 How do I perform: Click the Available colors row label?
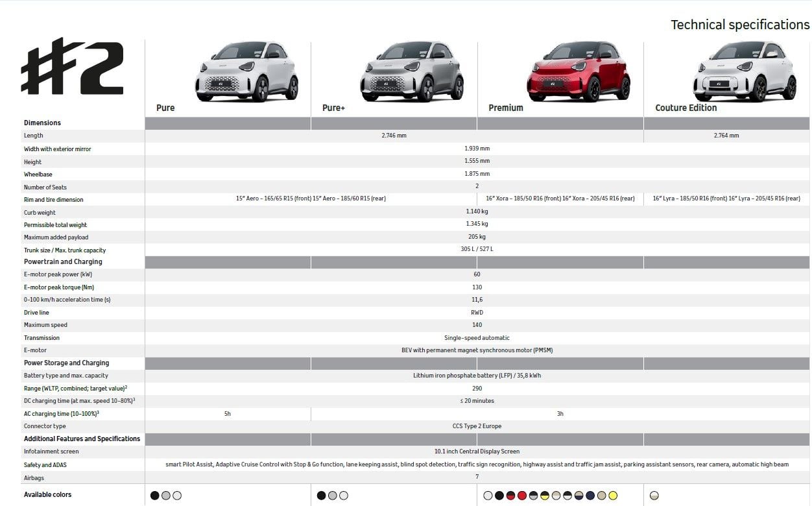coord(48,495)
